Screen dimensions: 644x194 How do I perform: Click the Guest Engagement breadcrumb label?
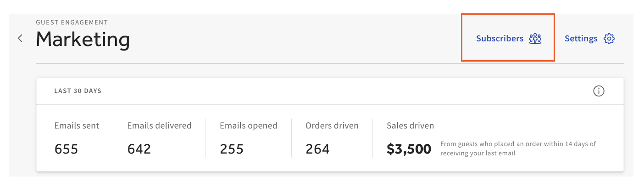click(x=72, y=22)
